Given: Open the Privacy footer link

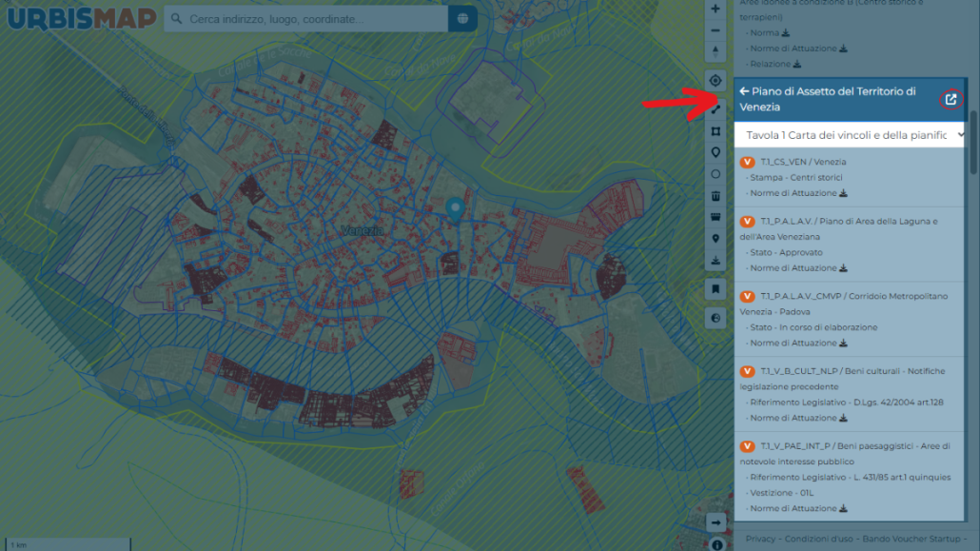Looking at the screenshot, I should 760,539.
